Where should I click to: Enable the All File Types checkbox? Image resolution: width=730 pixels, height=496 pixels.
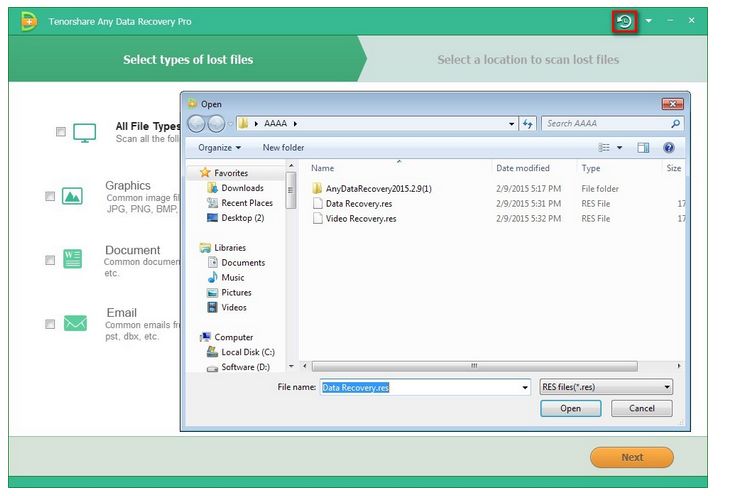tap(61, 132)
